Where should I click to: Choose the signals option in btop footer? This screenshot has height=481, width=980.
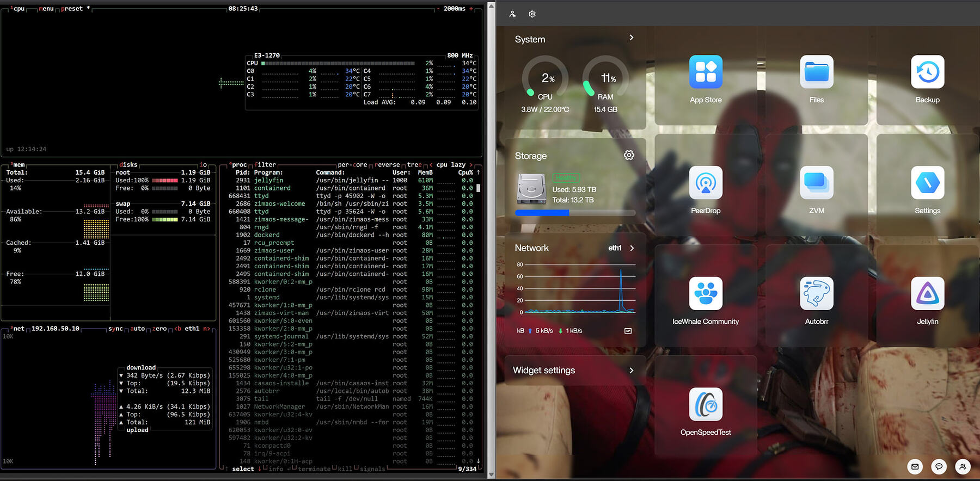coord(372,469)
